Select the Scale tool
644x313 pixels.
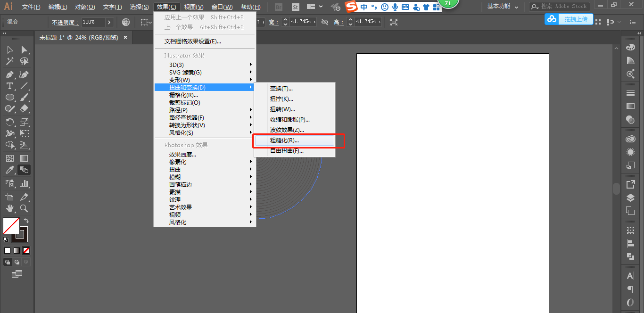click(24, 122)
